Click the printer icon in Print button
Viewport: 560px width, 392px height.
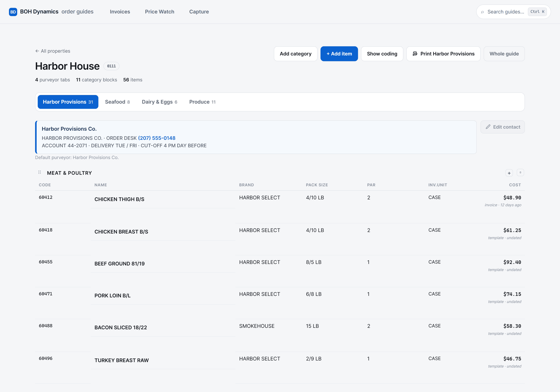[415, 54]
